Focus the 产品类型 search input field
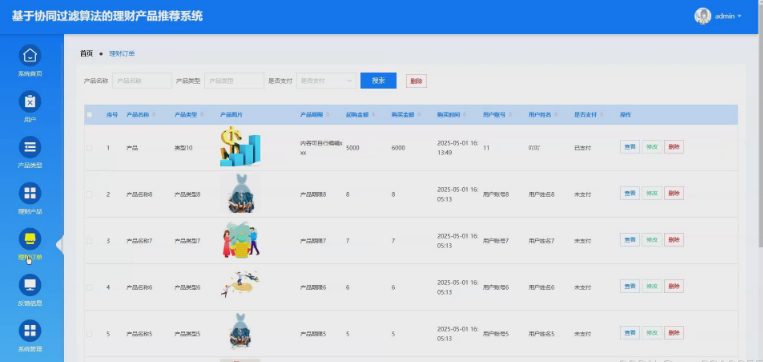 [234, 81]
